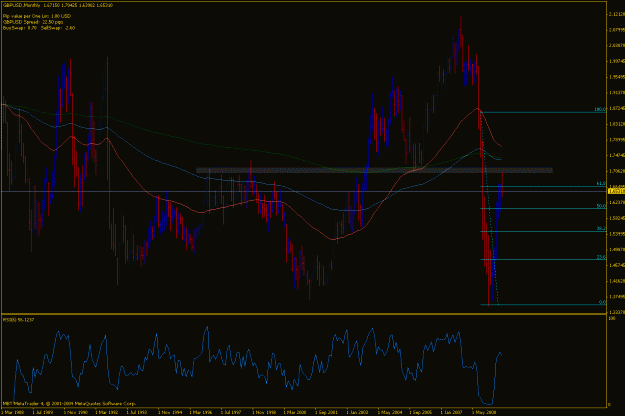Viewport: 625px width, 416px height.
Task: Click the 1 Mar 1992 date label
Action: coord(106,412)
